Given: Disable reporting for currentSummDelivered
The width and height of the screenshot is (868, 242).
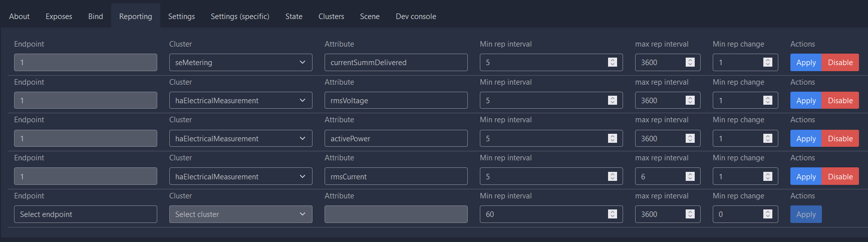Looking at the screenshot, I should click(x=840, y=62).
